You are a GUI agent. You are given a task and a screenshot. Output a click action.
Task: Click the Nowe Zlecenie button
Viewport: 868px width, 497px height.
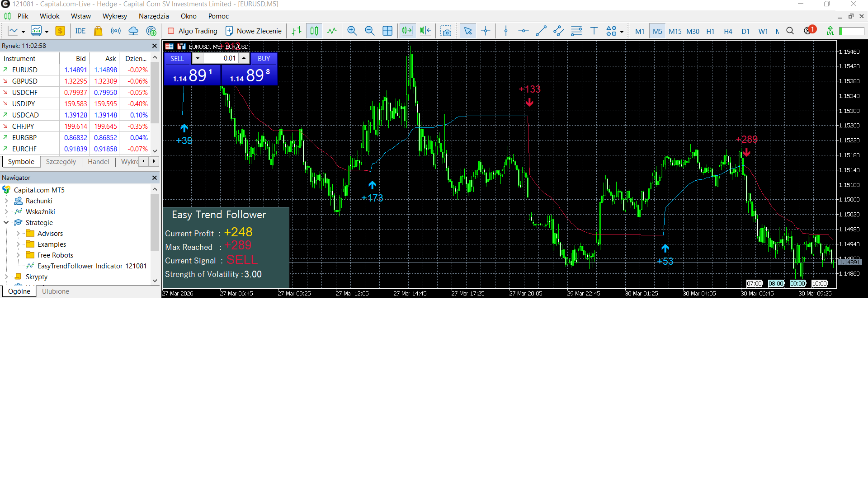tap(254, 31)
